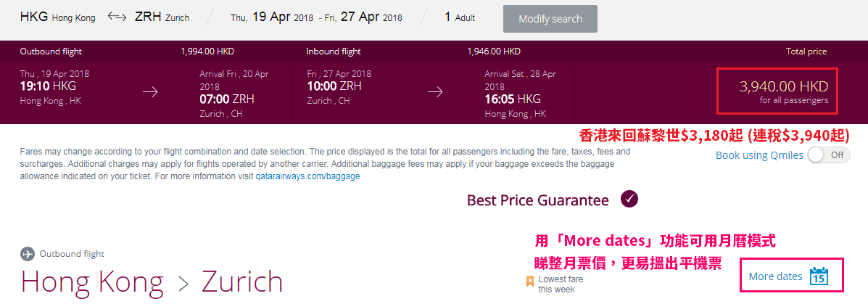The width and height of the screenshot is (868, 304).
Task: Click the Inbound flight header in summary bar
Action: pyautogui.click(x=334, y=52)
